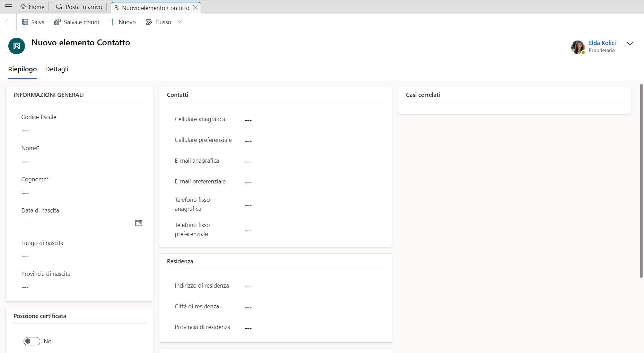Open the Posta in arrivo tab

[x=79, y=7]
